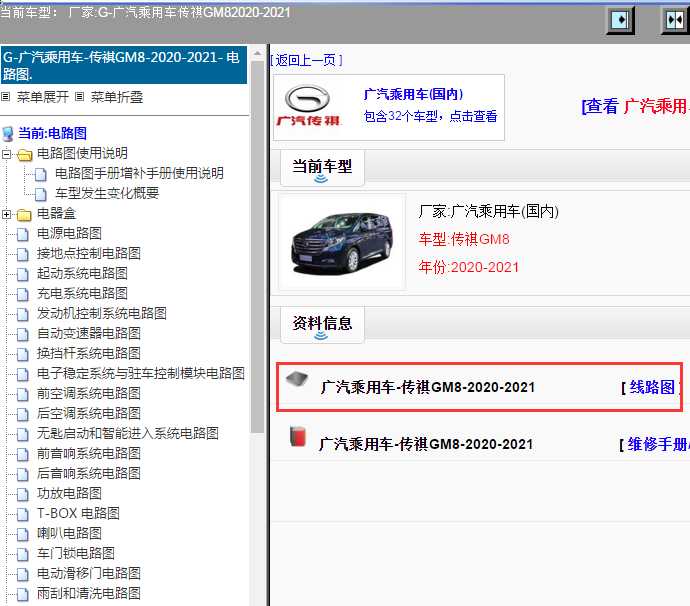Viewport: 690px width, 606px height.
Task: Click the document icon for 换挡杆系统电路图
Action: tap(22, 354)
